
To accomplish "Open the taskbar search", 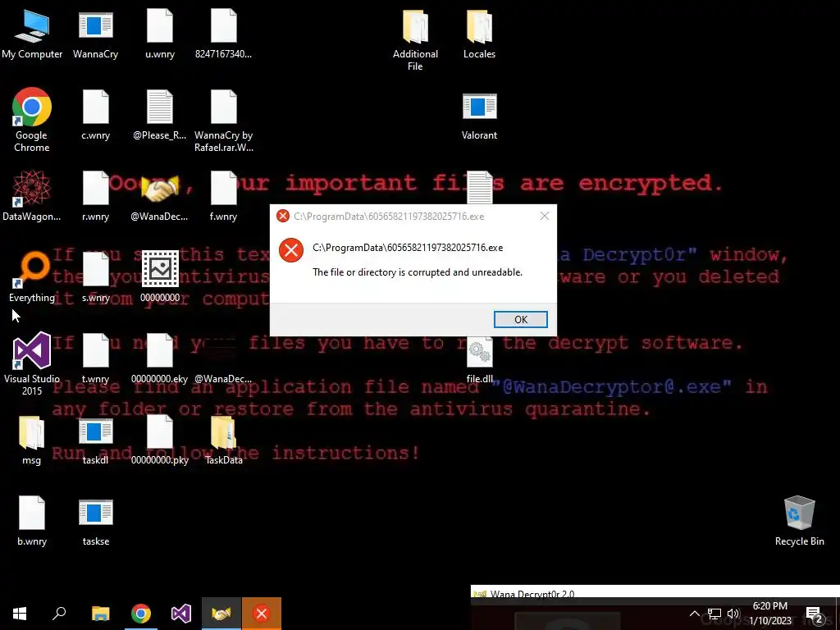I will pyautogui.click(x=59, y=614).
